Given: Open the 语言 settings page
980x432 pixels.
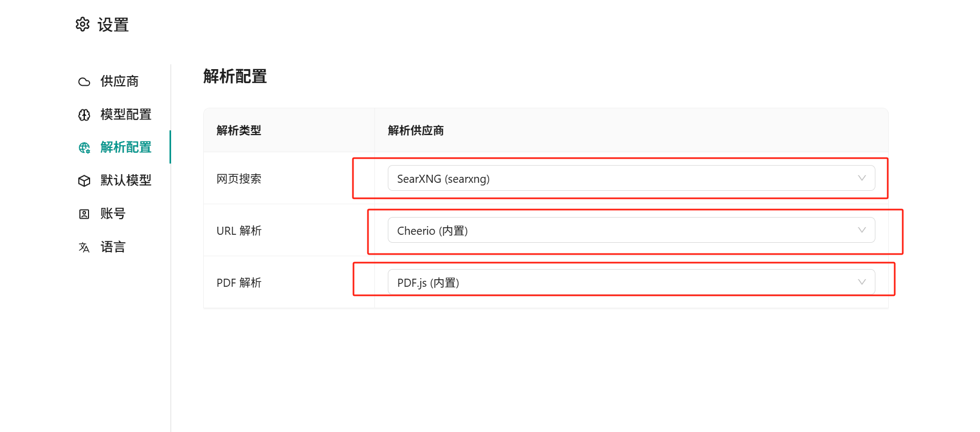Looking at the screenshot, I should click(x=113, y=247).
